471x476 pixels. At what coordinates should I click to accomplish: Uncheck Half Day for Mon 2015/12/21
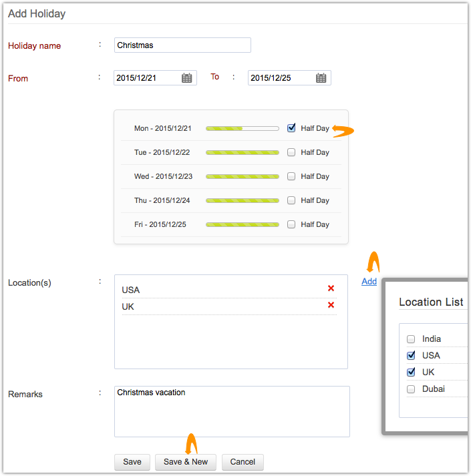pyautogui.click(x=291, y=128)
